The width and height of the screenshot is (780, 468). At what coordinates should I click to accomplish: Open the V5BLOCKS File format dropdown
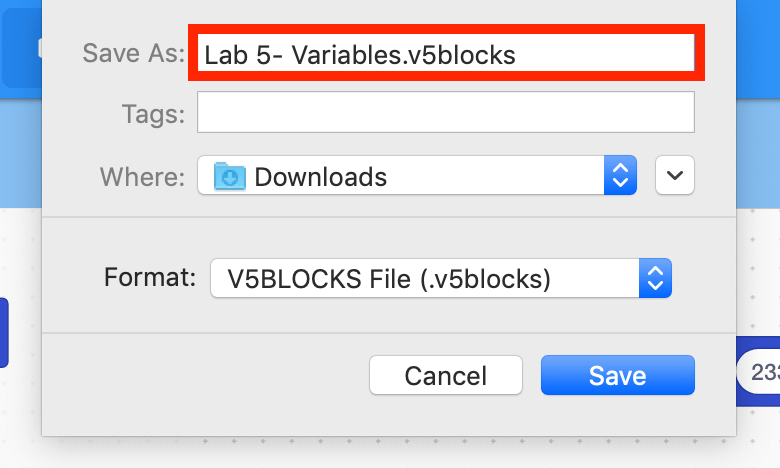pyautogui.click(x=441, y=278)
